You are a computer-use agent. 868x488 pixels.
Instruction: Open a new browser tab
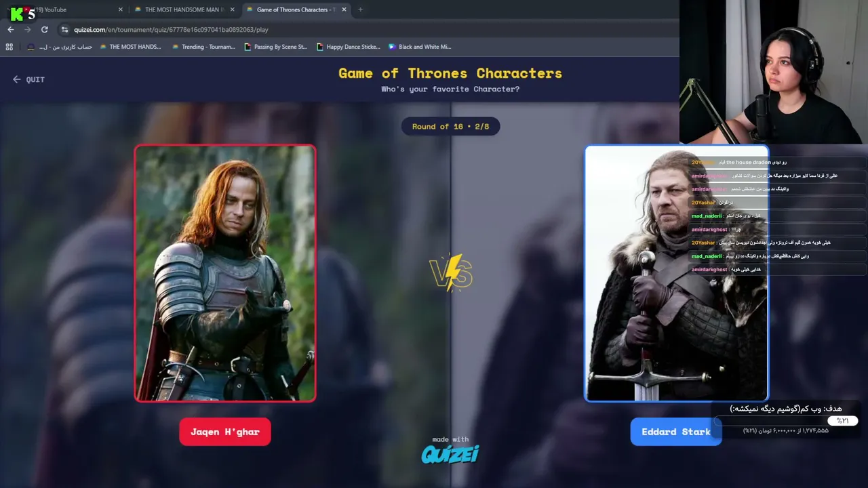coord(360,9)
